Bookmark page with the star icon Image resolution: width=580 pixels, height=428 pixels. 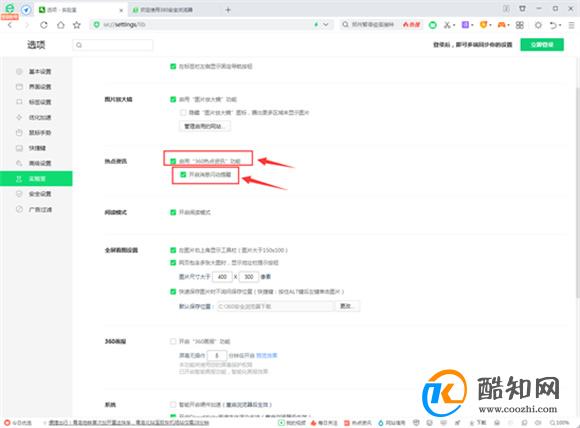click(x=77, y=25)
